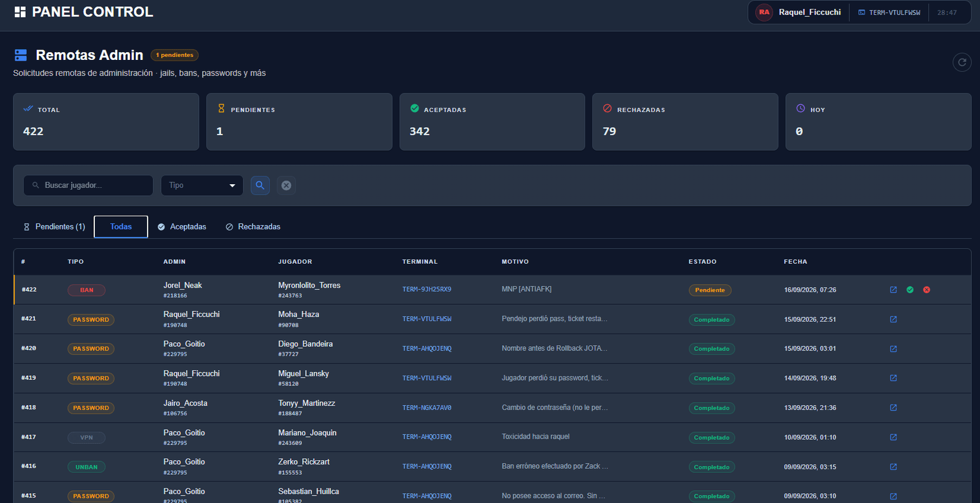The height and width of the screenshot is (503, 980).
Task: Click admin name Jairo_Acosta
Action: (186, 403)
